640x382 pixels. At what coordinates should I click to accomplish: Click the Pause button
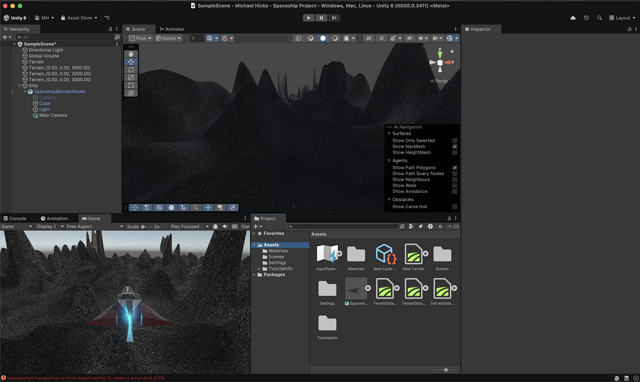321,18
